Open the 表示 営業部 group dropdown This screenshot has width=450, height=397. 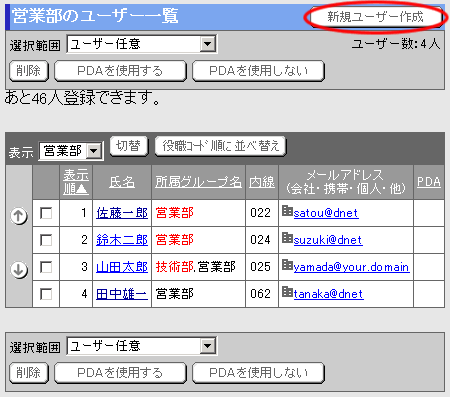(x=71, y=151)
